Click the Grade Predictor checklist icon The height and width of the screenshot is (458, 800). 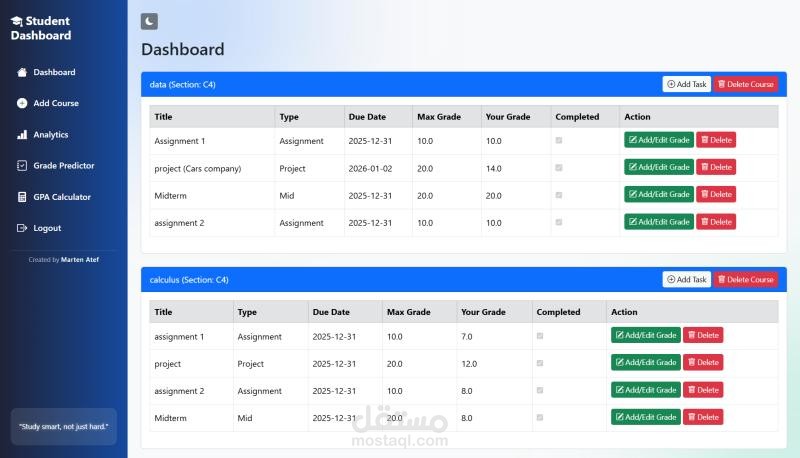coord(22,166)
